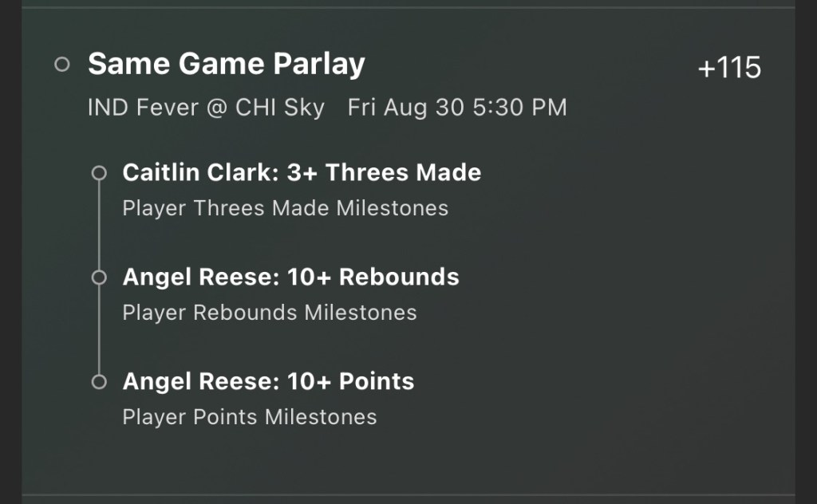This screenshot has width=817, height=504.
Task: Click the divider line below the parlay card
Action: pyautogui.click(x=408, y=495)
